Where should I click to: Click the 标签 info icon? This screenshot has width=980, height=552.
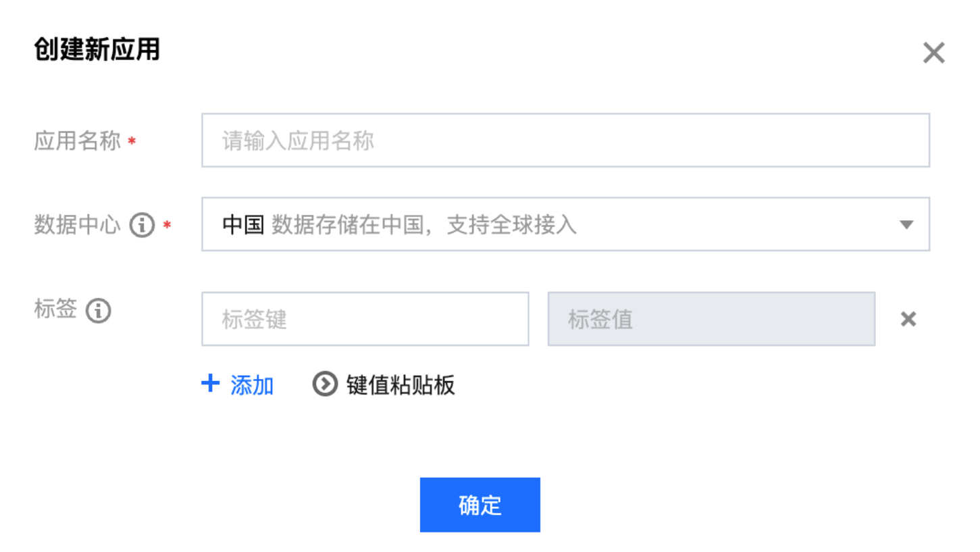pos(99,311)
